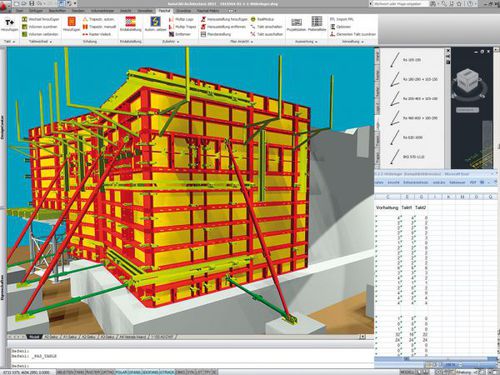Click the Multip. Logo accessory icon
Screen dimensions: 500x375
coord(171,19)
